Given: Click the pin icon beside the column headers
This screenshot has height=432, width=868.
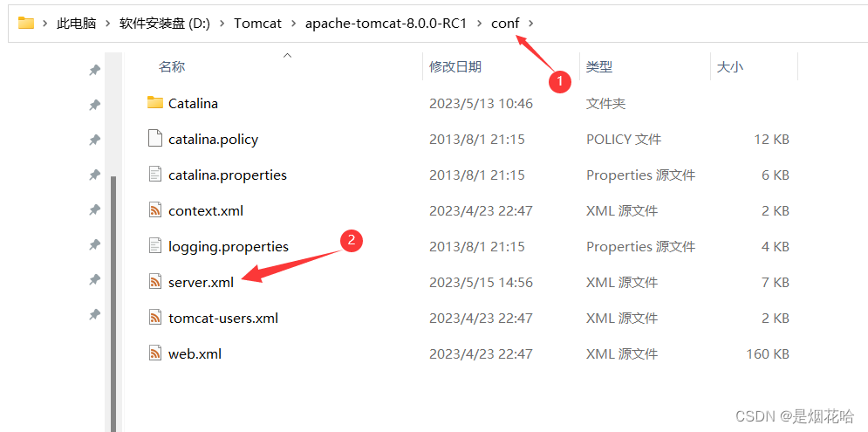Looking at the screenshot, I should (x=95, y=70).
